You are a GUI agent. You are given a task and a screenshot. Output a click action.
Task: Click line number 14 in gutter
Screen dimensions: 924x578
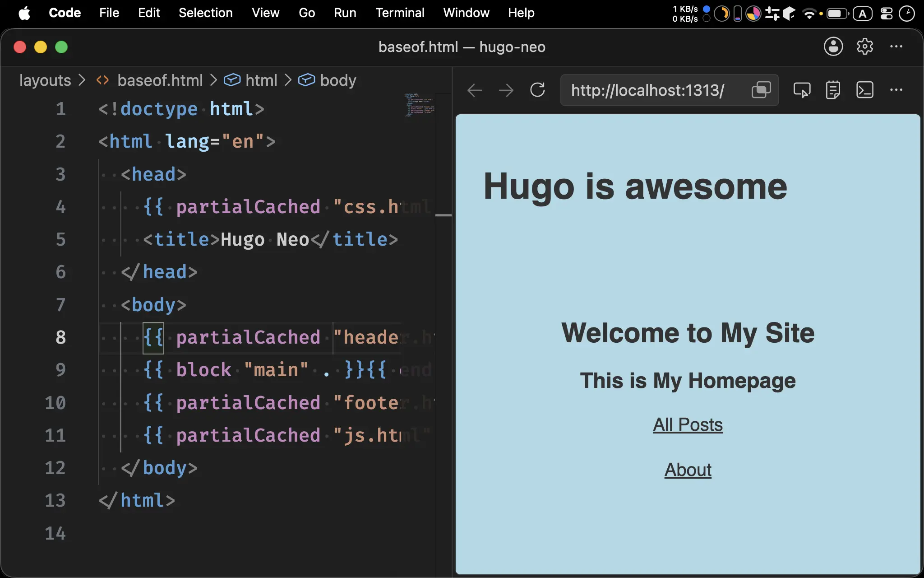[55, 534]
